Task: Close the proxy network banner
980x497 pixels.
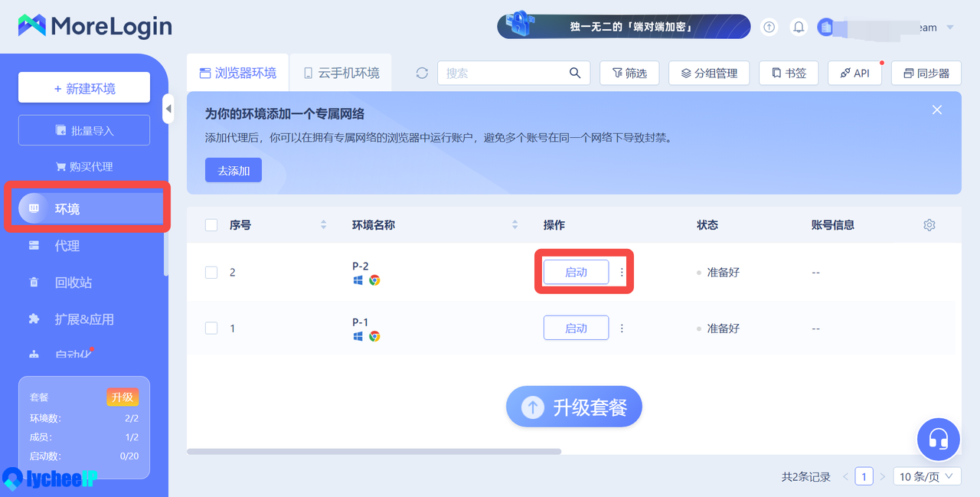Action: 937,110
